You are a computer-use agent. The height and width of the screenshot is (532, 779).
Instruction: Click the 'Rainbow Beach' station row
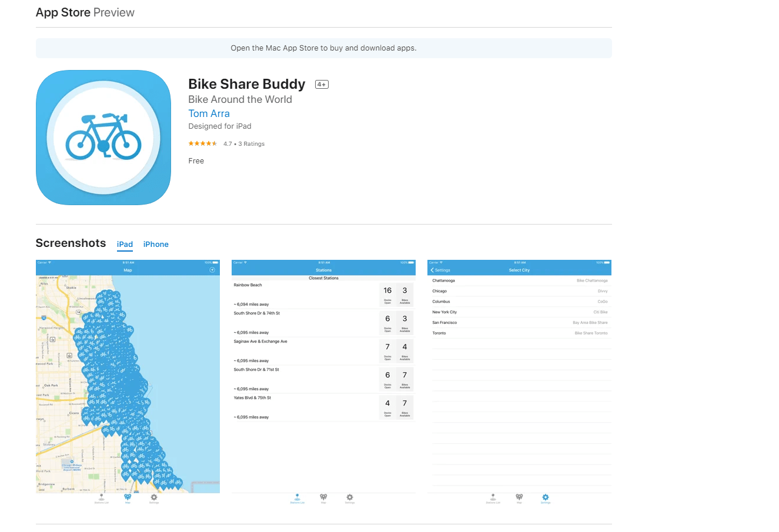pos(323,295)
